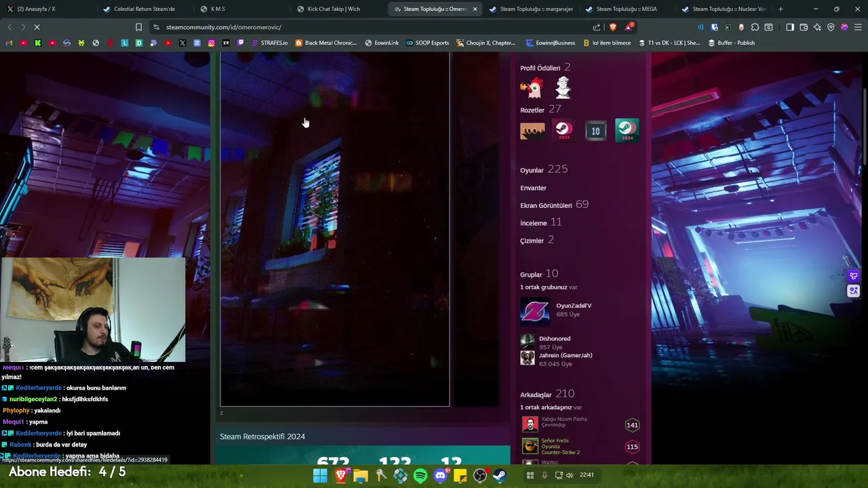Image resolution: width=868 pixels, height=488 pixels.
Task: Open friend Yabgu Nizam Pasha's profile
Action: [564, 419]
